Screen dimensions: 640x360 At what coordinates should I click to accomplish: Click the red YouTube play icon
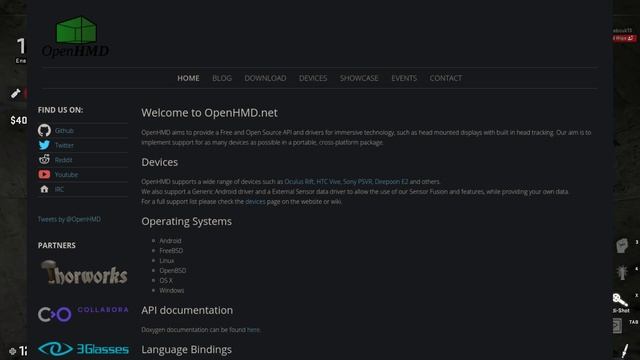(44, 174)
